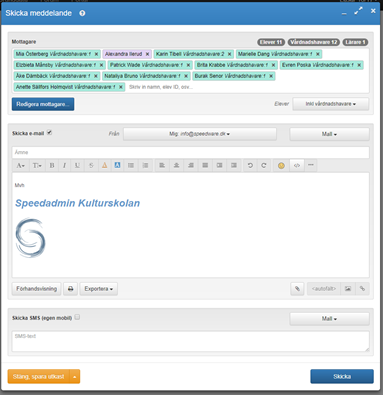Remove recipient Alexandra Ilerud

[x=147, y=54]
